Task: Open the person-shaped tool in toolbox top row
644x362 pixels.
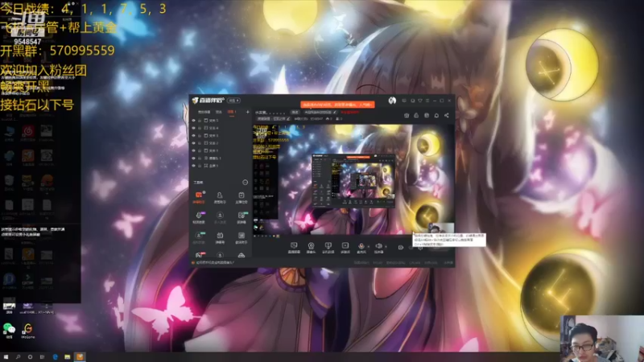Action: (x=220, y=197)
